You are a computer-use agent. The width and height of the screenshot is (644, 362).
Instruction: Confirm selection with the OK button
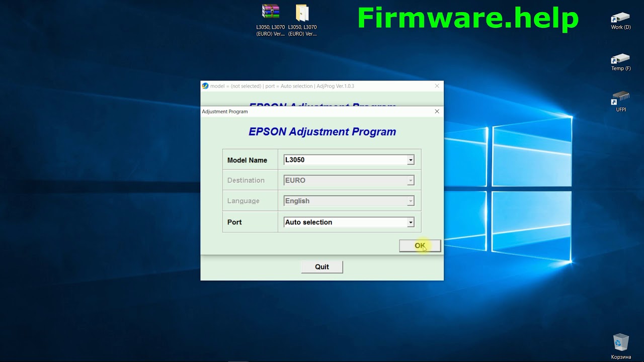click(420, 246)
